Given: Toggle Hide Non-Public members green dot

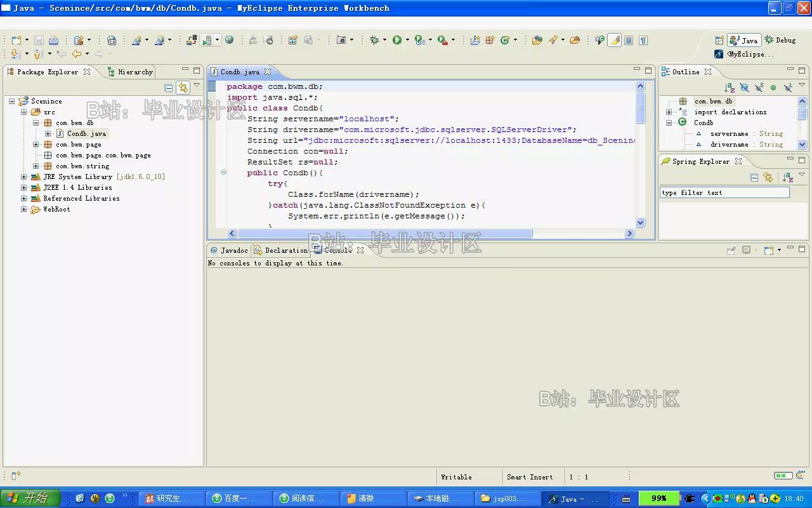Looking at the screenshot, I should (x=773, y=88).
